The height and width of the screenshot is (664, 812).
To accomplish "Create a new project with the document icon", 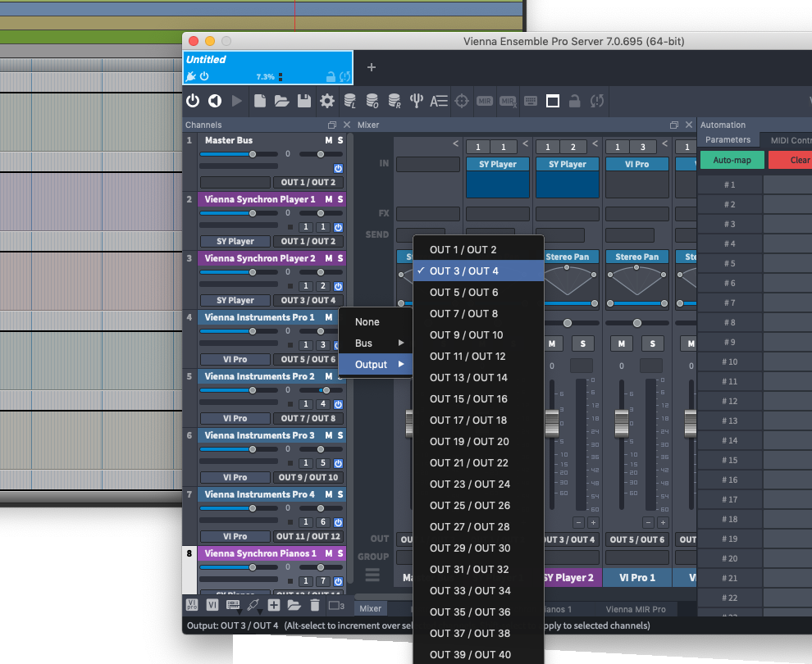I will [x=260, y=100].
